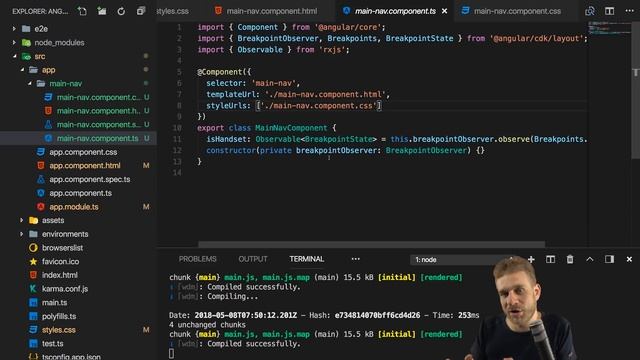Open app.component.html file
Screen dimensions: 640x360
84,166
